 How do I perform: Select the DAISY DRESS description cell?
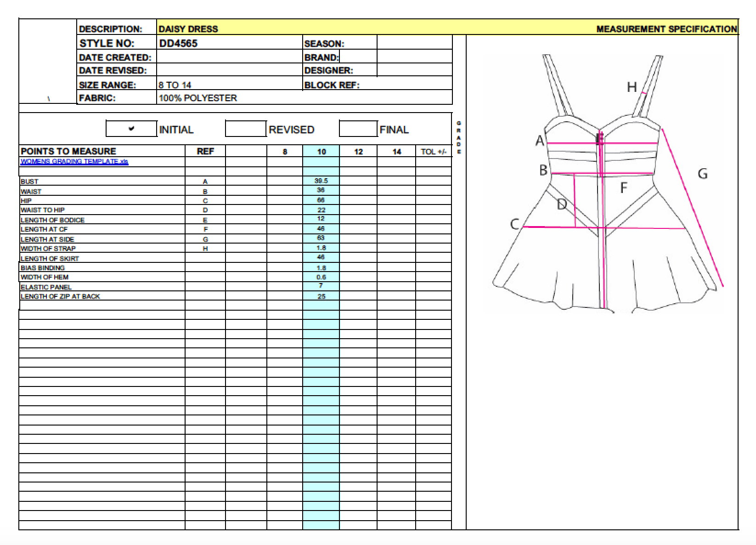pyautogui.click(x=188, y=28)
